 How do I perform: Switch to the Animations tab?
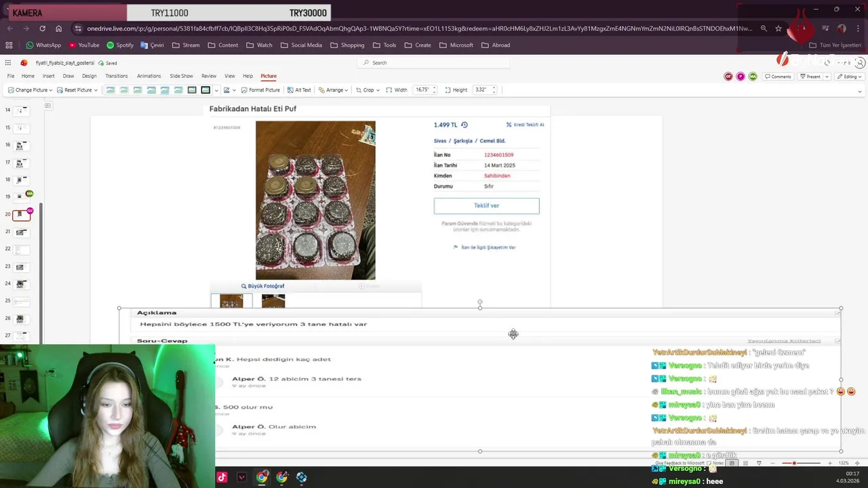(x=149, y=76)
